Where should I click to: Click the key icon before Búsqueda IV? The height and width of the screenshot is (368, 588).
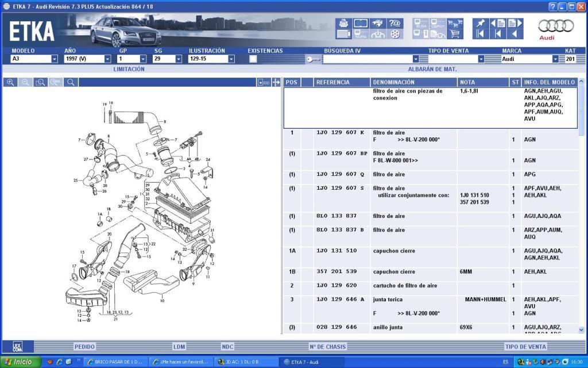click(x=313, y=59)
